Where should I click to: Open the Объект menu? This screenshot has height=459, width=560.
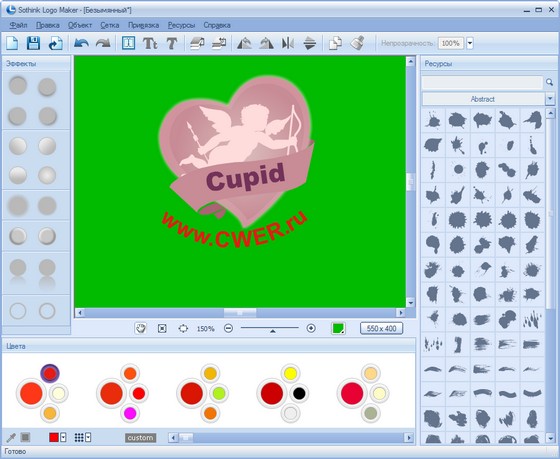80,25
